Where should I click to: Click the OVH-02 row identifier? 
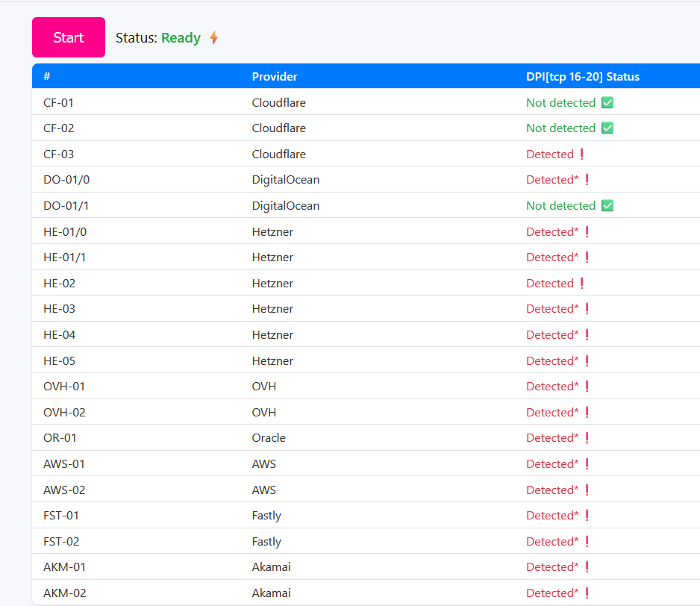coord(64,413)
